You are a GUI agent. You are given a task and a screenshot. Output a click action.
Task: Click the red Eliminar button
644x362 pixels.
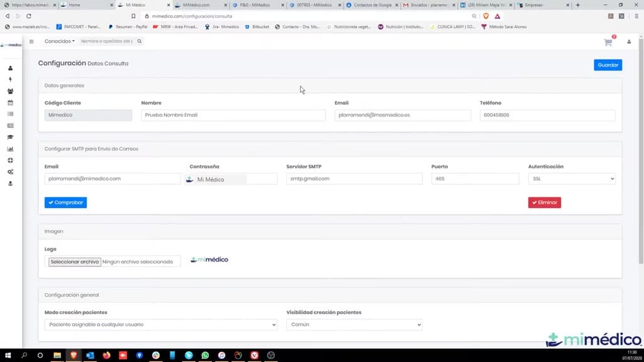coord(544,202)
